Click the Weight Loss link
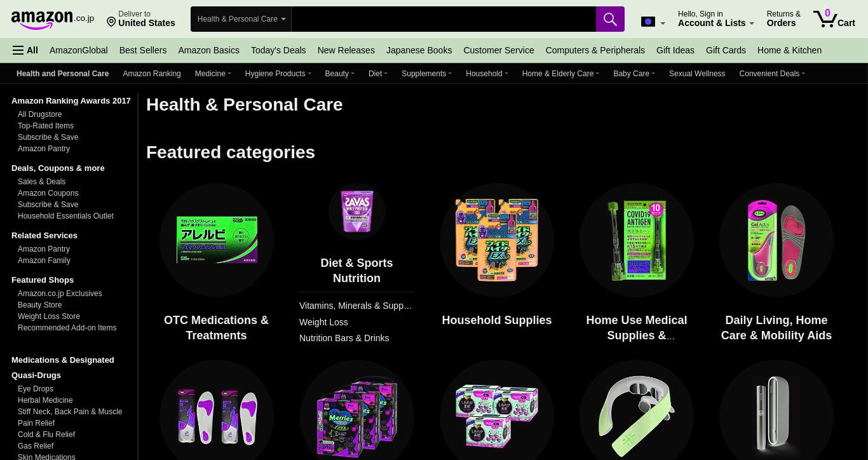The width and height of the screenshot is (868, 460). pos(323,322)
